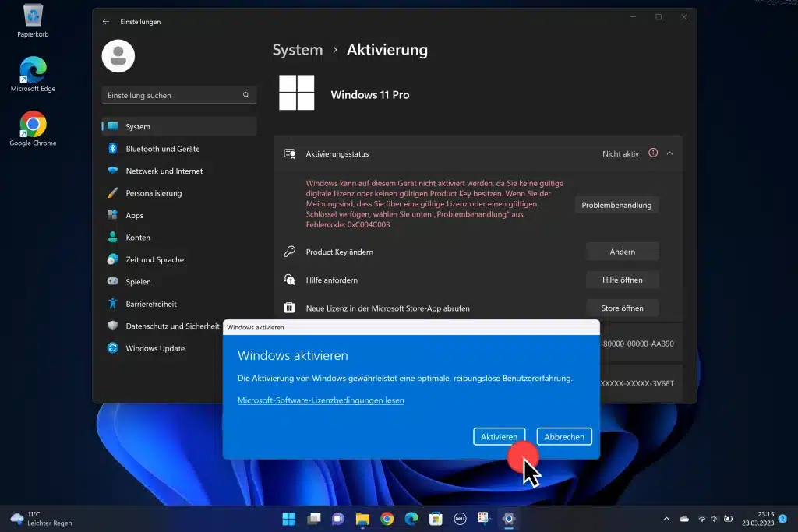Click System in the breadcrumb header
Viewport: 798px width, 532px height.
point(297,50)
